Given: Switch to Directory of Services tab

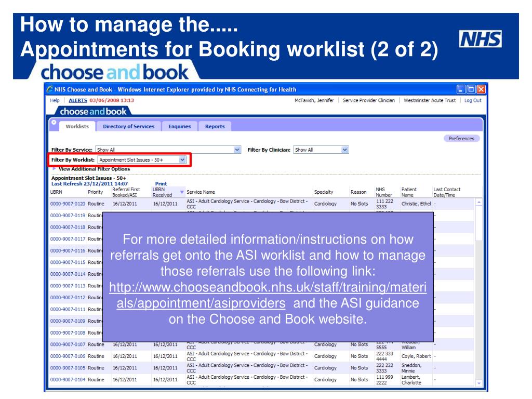Looking at the screenshot, I should coord(129,126).
